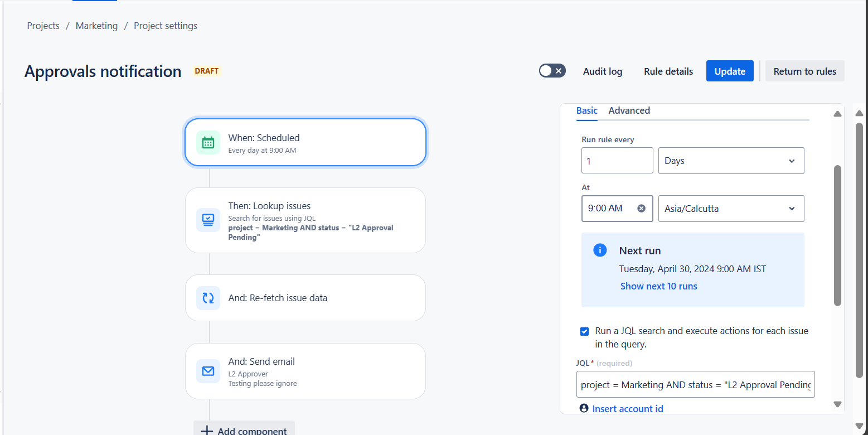Click the JQL query input field

695,384
